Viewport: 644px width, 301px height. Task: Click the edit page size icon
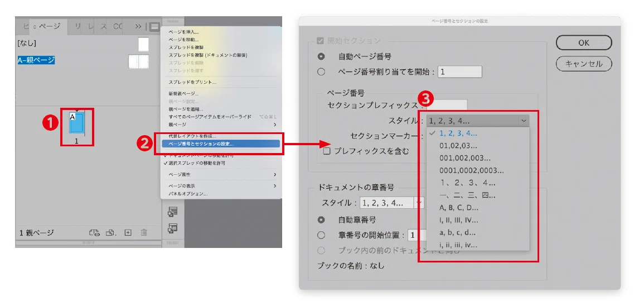(95, 233)
